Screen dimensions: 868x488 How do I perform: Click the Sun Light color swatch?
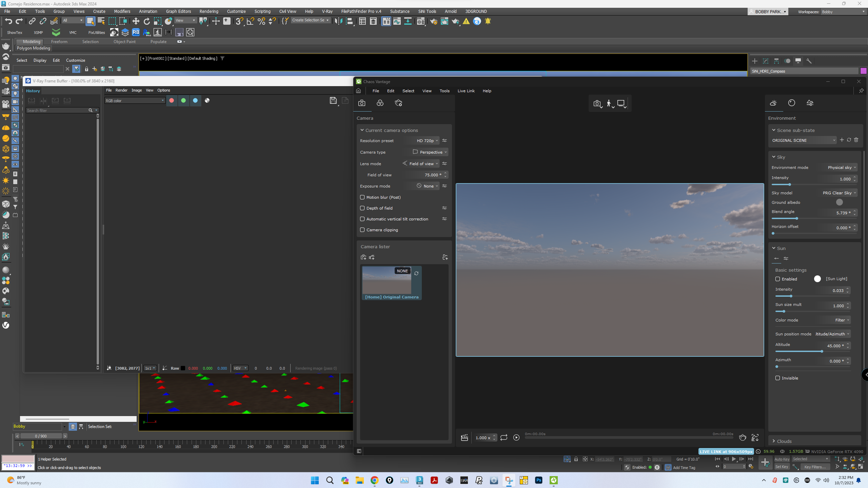817,279
